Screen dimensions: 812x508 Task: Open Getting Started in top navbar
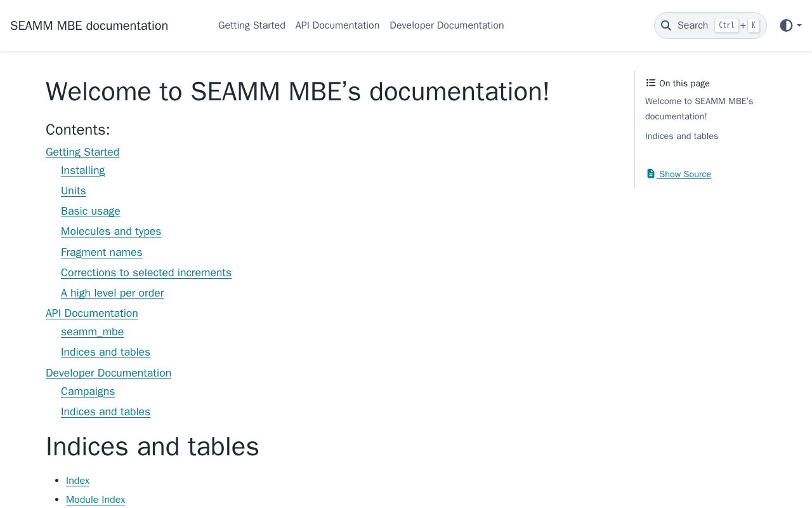tap(252, 25)
